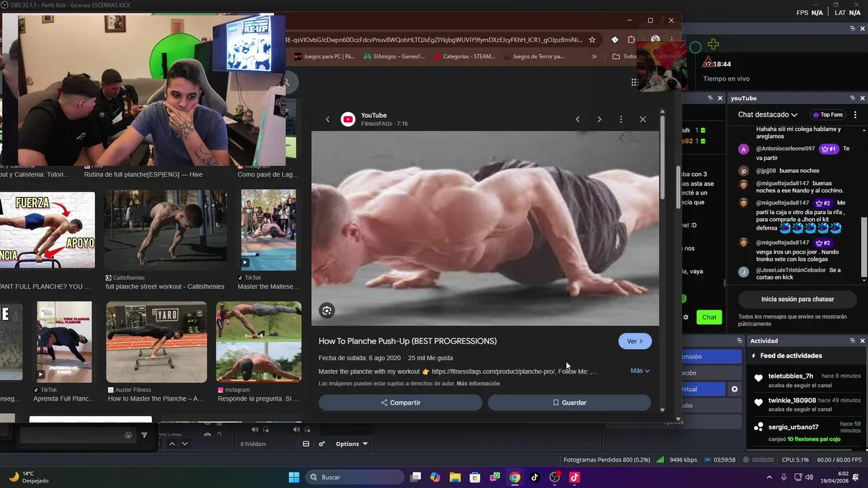Toggle mixer layout icon beside gears

point(306,444)
